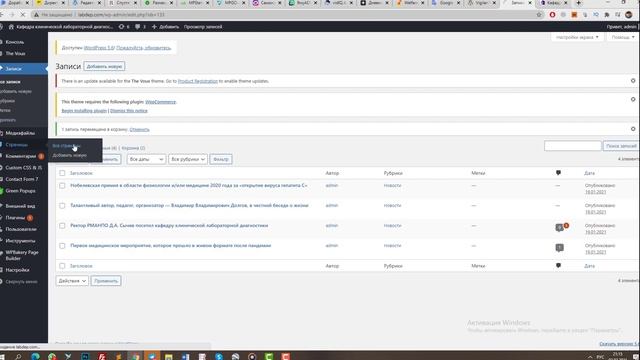Check the select-all box in table header
Image resolution: width=640 pixels, height=360 pixels.
click(x=62, y=173)
